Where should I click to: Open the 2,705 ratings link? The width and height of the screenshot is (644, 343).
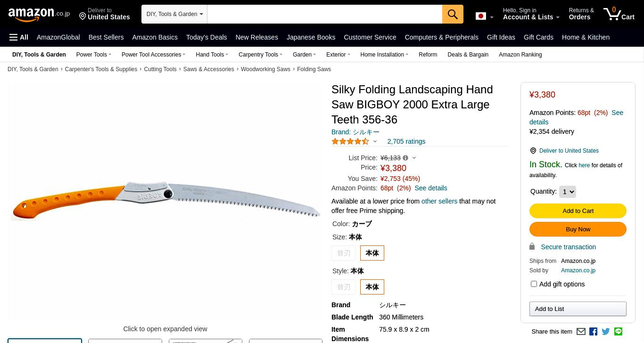pyautogui.click(x=406, y=141)
